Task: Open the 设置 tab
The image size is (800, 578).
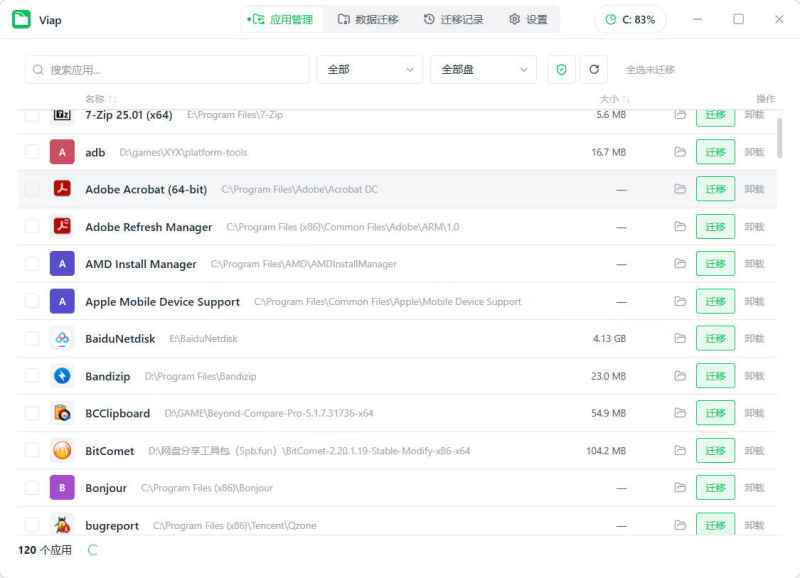Action: (529, 19)
